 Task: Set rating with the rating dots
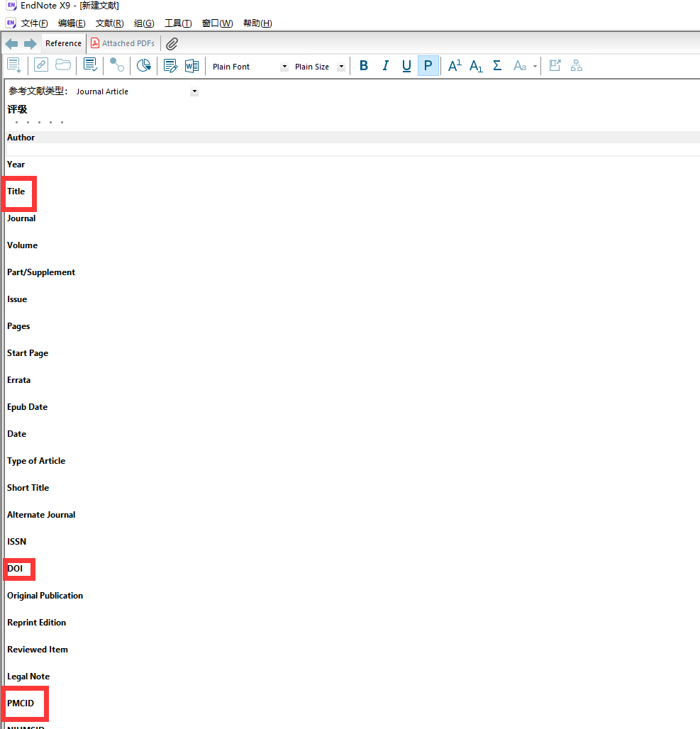[39, 122]
